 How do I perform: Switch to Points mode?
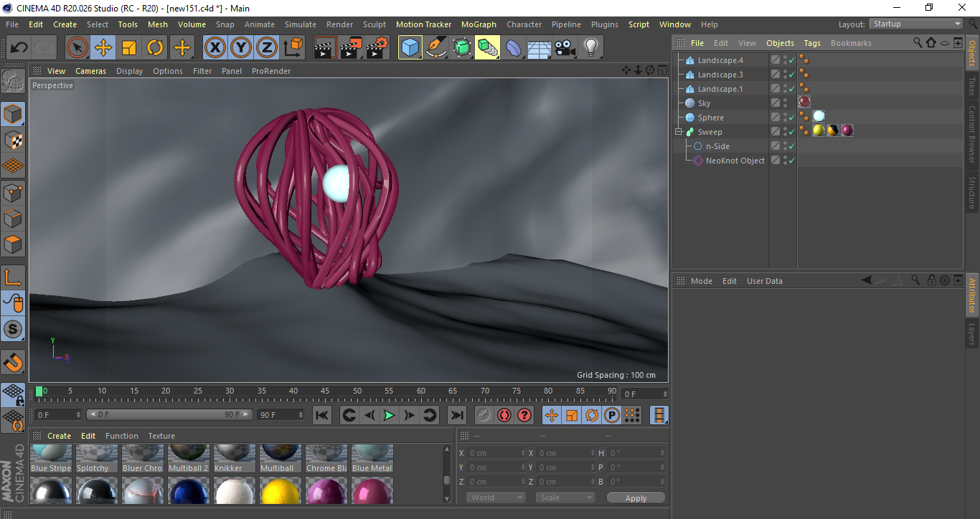[13, 192]
